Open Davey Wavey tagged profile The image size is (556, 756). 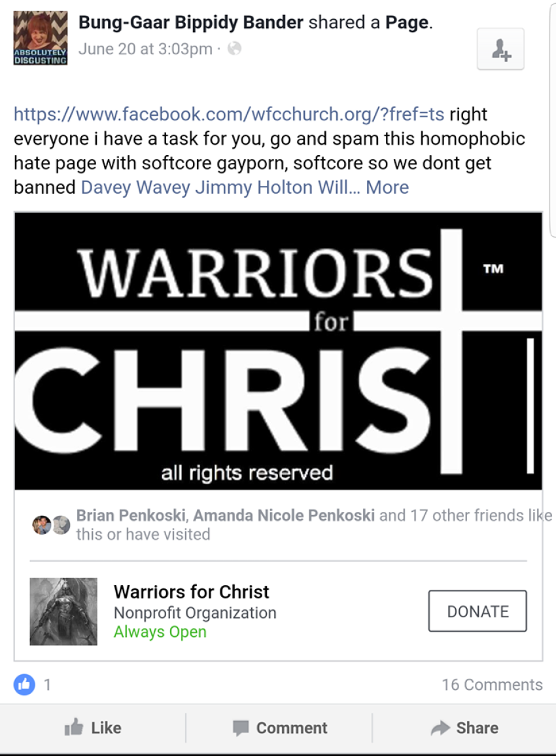(135, 187)
